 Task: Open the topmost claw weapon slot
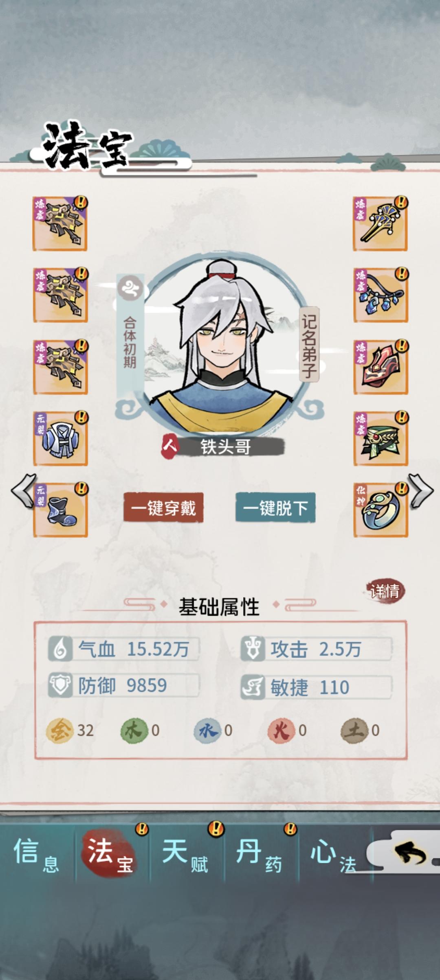60,224
